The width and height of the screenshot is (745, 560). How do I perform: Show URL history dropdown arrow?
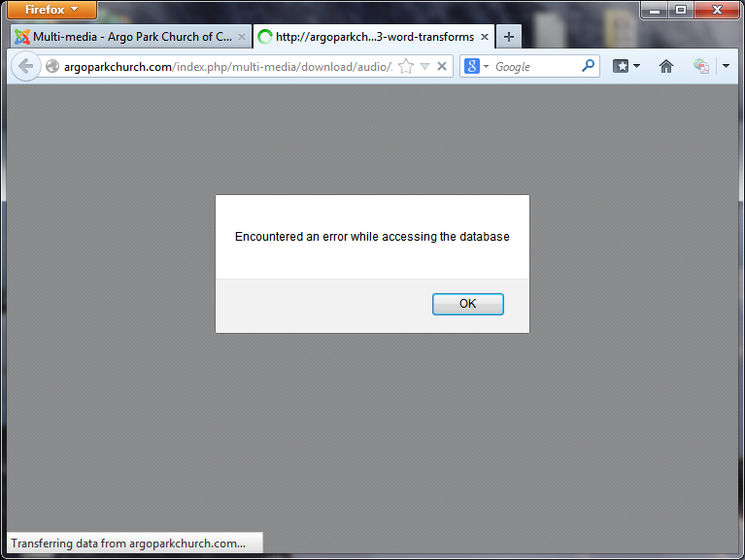pos(425,66)
